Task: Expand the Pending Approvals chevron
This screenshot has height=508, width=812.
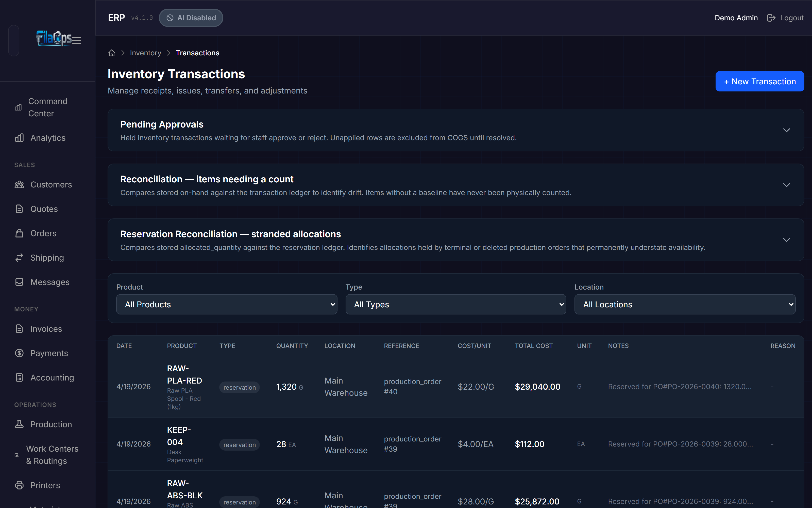Action: coord(786,130)
